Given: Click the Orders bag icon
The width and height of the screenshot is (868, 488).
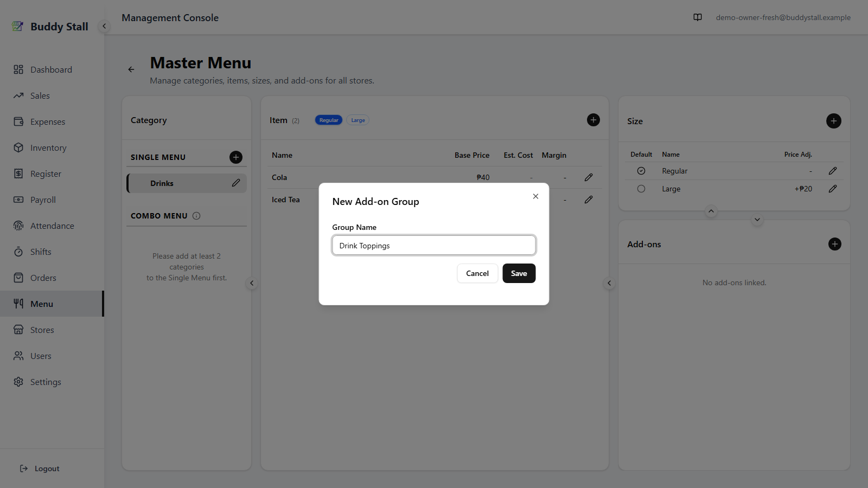Looking at the screenshot, I should pyautogui.click(x=18, y=278).
